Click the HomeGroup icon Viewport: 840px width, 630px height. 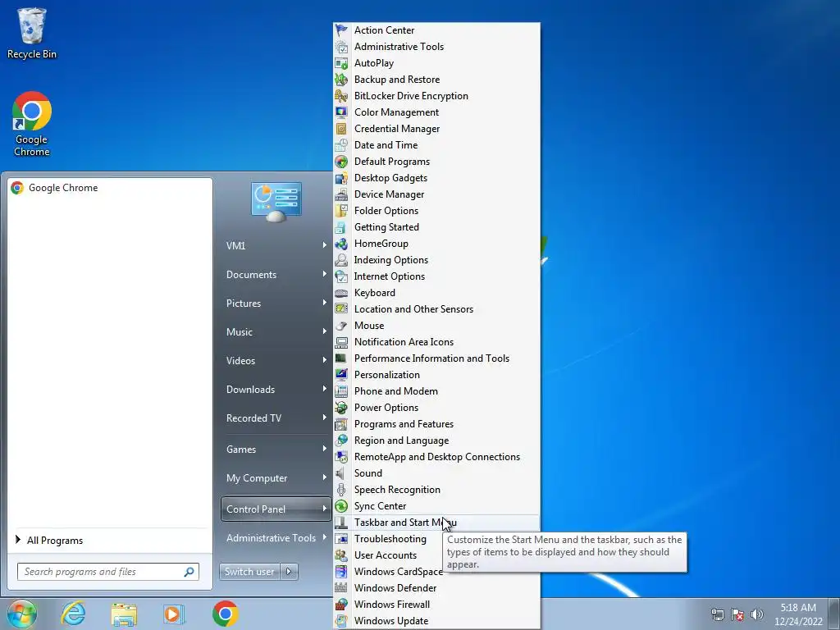[341, 244]
